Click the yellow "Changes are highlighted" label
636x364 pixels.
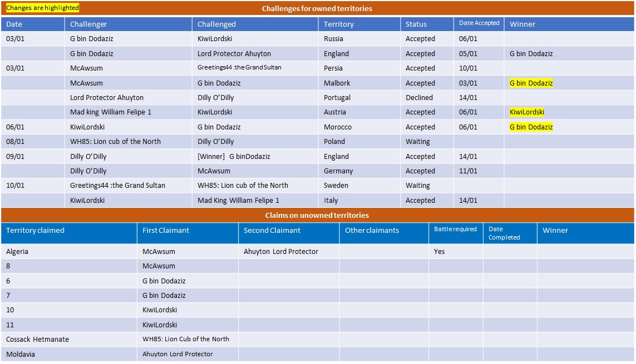coord(42,8)
